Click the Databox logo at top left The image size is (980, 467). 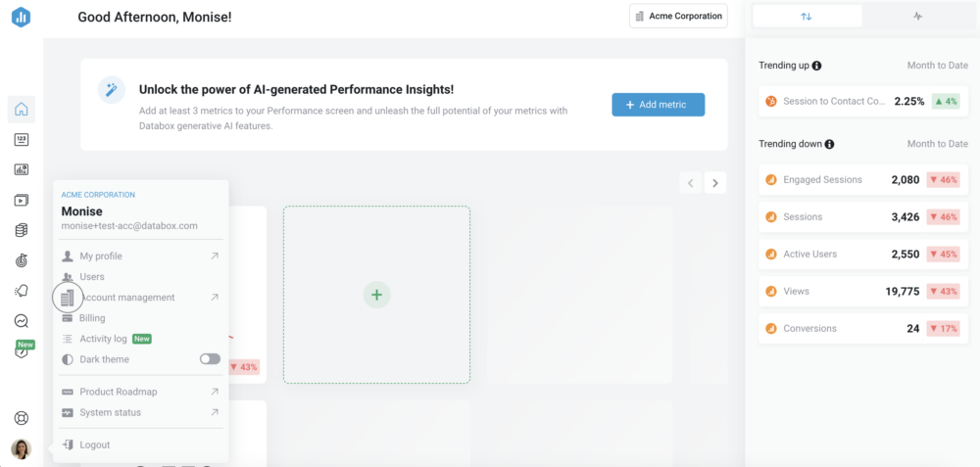pos(22,17)
